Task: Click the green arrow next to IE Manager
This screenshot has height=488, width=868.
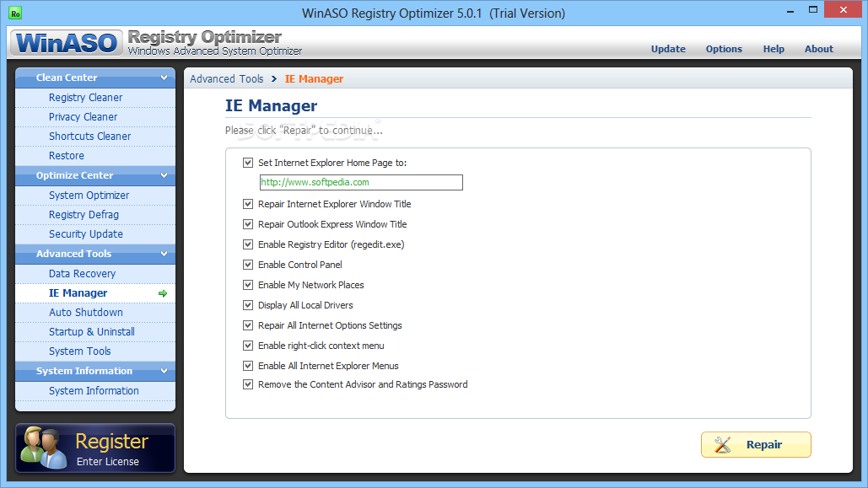Action: tap(163, 293)
